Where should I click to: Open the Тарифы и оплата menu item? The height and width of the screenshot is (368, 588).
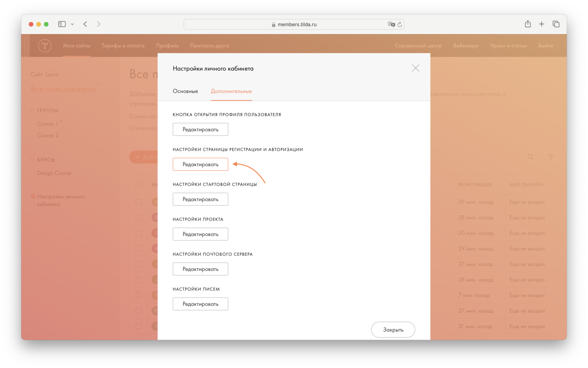[123, 46]
